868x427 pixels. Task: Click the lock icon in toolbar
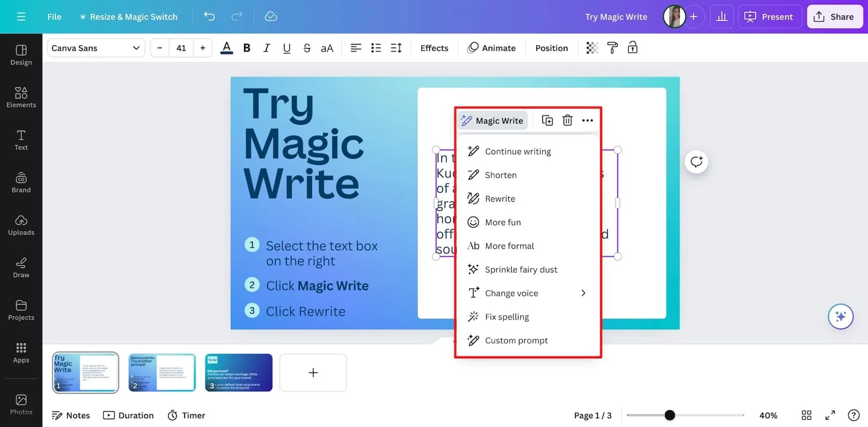(x=633, y=48)
